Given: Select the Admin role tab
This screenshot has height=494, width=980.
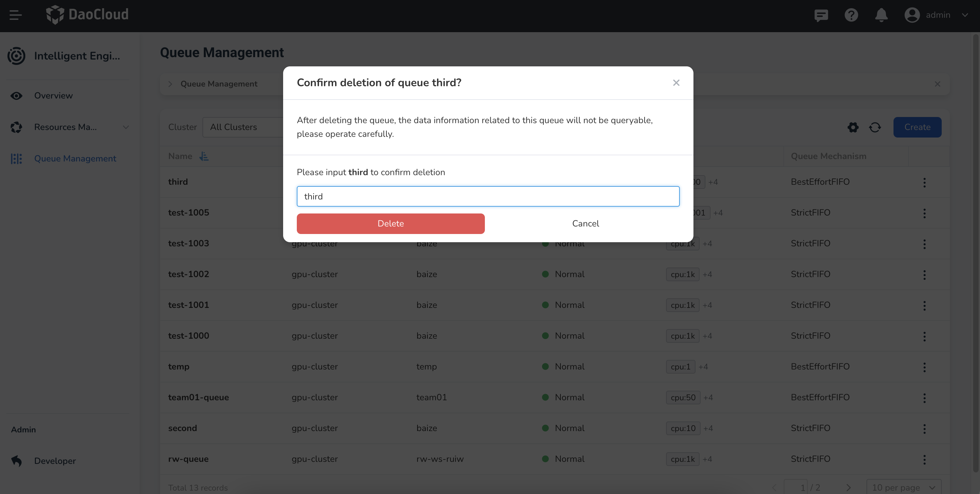Looking at the screenshot, I should coord(23,428).
